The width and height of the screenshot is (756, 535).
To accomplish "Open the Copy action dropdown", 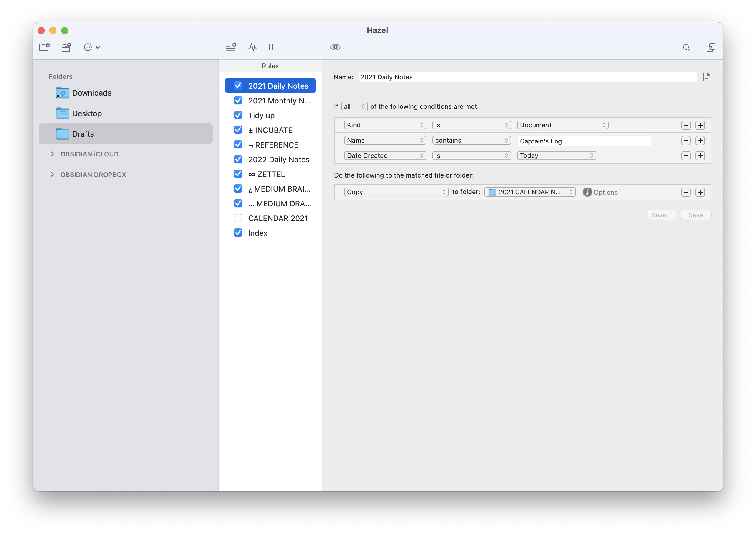I will click(396, 192).
